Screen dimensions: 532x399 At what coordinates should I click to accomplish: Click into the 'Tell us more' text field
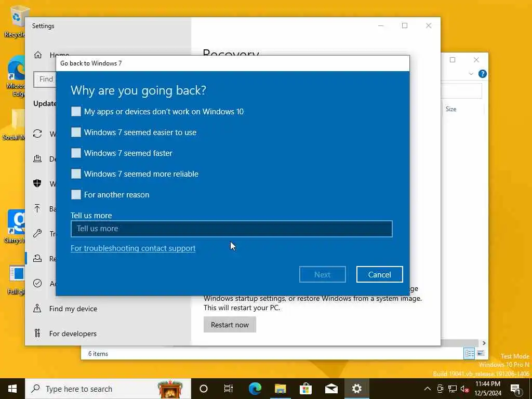pyautogui.click(x=231, y=229)
